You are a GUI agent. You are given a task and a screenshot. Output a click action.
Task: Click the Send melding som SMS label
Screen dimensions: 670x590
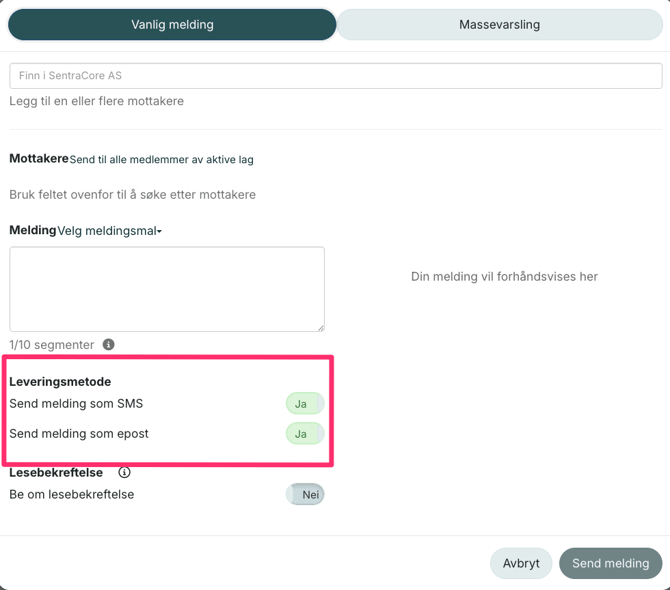tap(76, 404)
